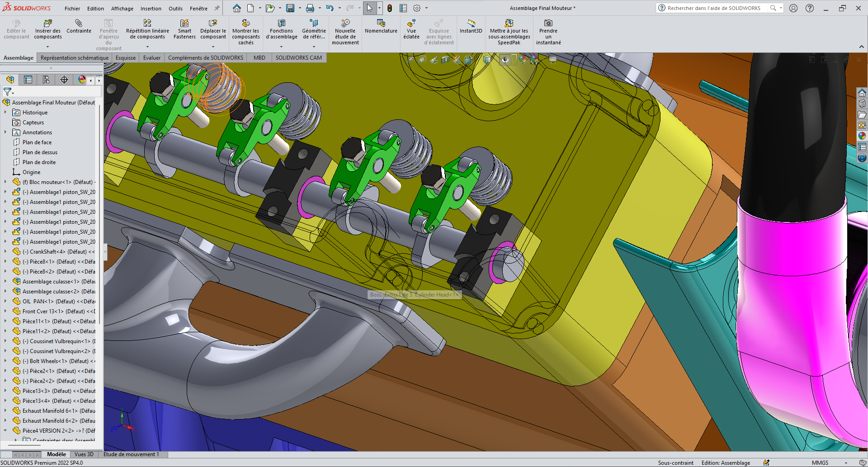Expand the Exhaust Manifold 6<1> node
Image resolution: width=868 pixels, height=467 pixels.
click(5, 411)
